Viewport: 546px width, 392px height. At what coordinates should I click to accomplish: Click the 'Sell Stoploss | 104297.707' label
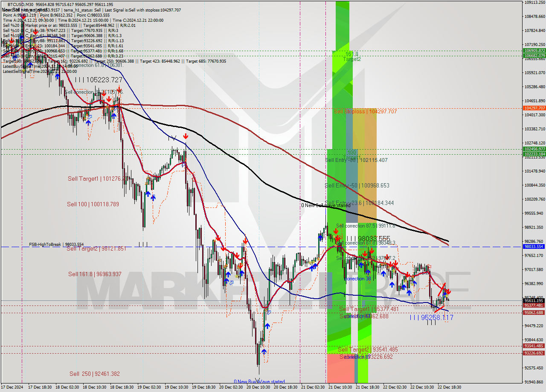click(365, 112)
